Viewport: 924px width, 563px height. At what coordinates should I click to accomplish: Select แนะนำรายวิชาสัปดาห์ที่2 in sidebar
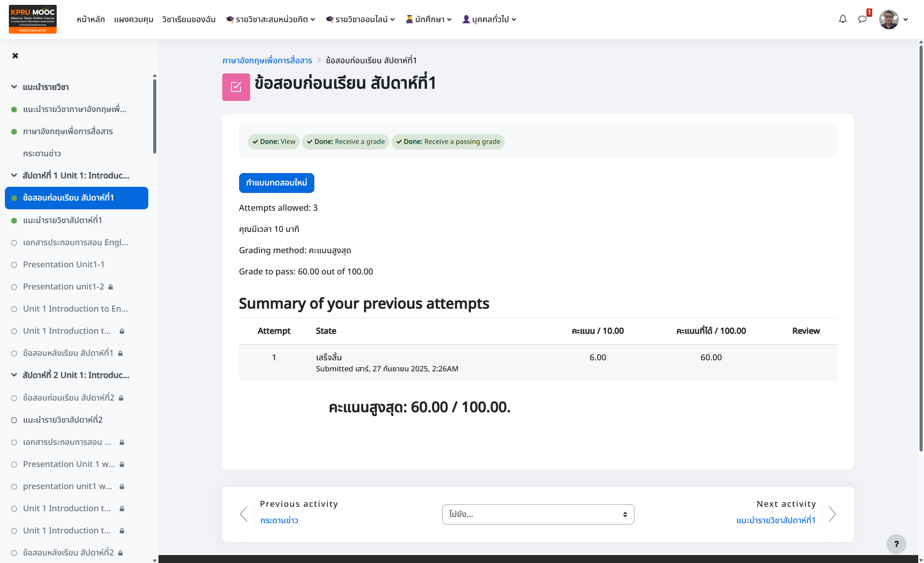pos(63,420)
